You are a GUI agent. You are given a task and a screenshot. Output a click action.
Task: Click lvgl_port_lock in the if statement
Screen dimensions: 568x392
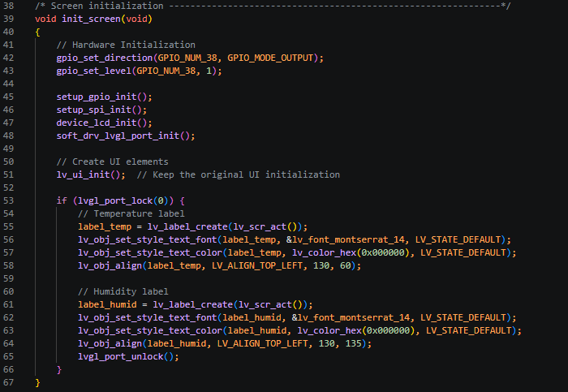pyautogui.click(x=115, y=200)
